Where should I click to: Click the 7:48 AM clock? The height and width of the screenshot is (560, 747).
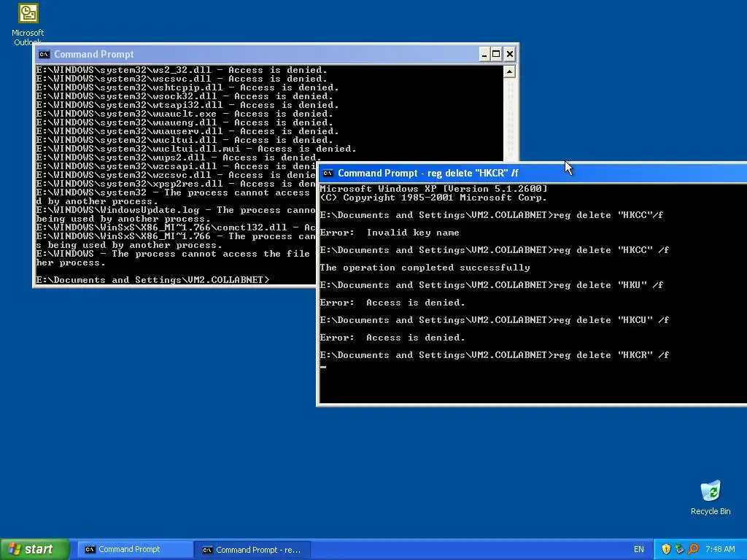720,549
